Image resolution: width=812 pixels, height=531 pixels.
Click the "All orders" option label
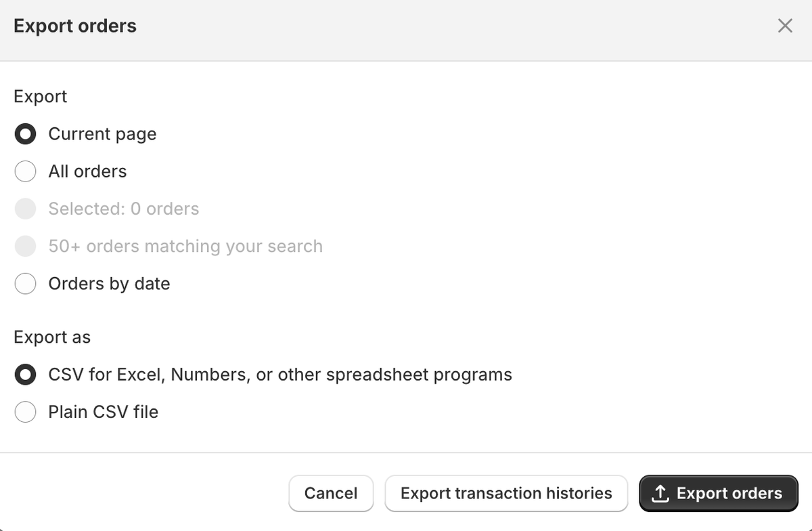click(x=87, y=171)
